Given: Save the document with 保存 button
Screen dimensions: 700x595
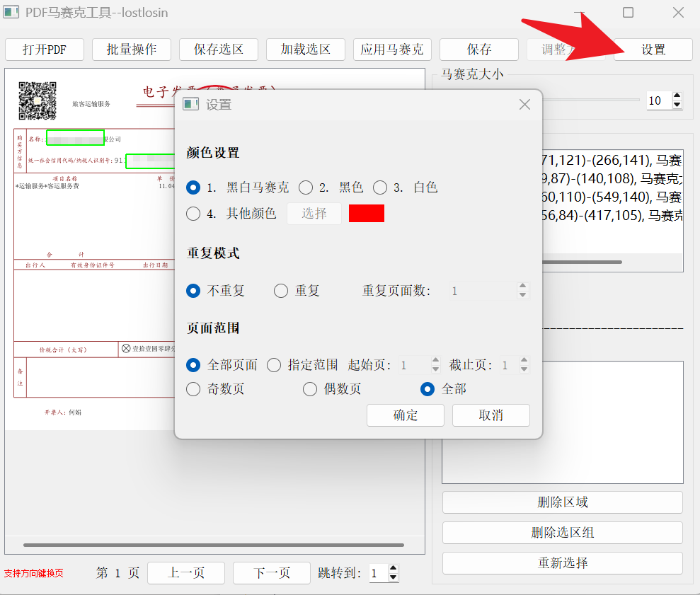Looking at the screenshot, I should click(x=479, y=50).
